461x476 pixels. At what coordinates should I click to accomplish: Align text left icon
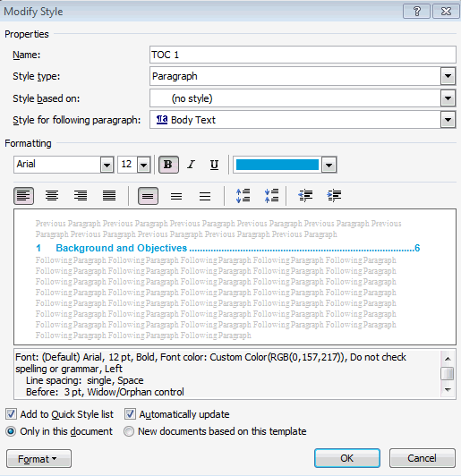[23, 196]
